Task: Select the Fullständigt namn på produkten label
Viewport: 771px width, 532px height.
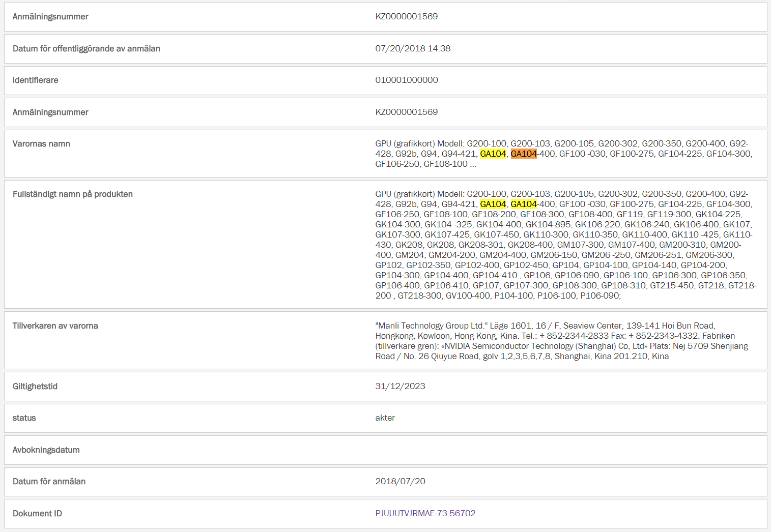Action: (72, 194)
